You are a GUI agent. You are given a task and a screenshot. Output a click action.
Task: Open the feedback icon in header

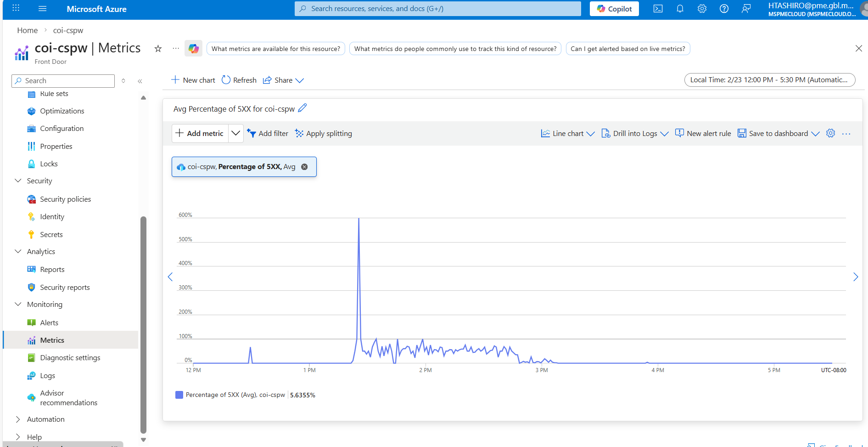(x=746, y=9)
